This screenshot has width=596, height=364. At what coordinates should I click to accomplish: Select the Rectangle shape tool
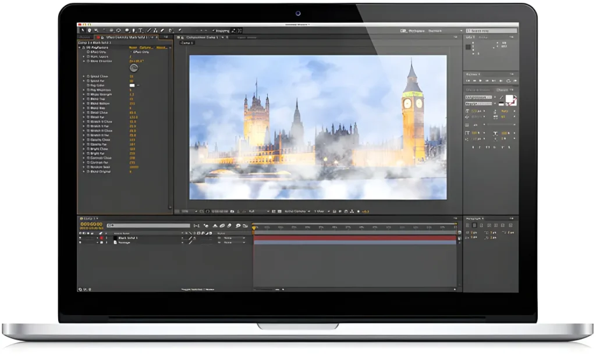point(127,30)
